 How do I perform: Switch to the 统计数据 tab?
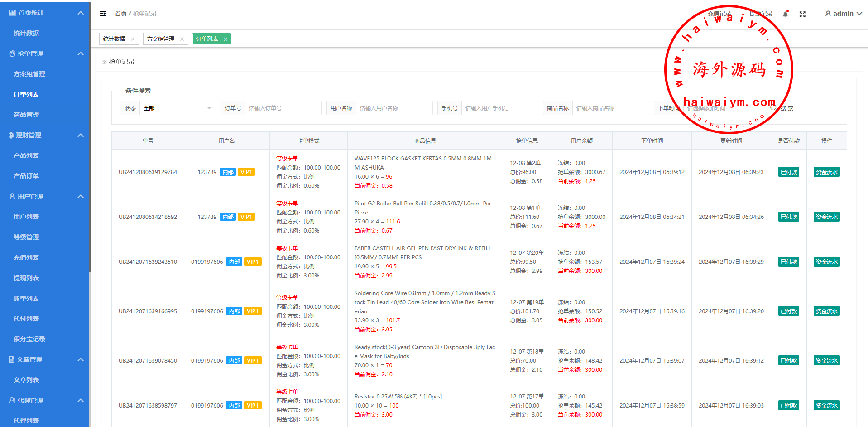114,39
